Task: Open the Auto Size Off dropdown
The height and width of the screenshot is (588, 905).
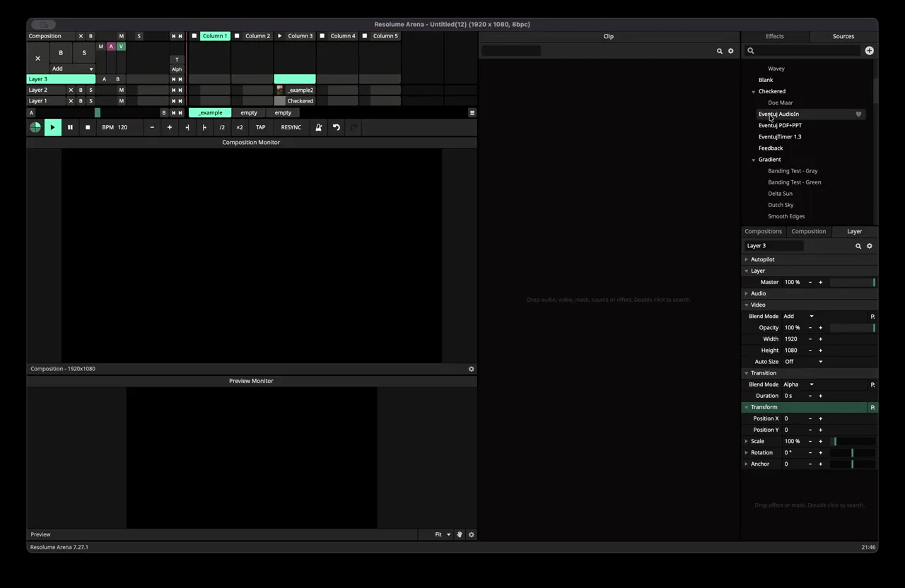Action: (x=804, y=361)
